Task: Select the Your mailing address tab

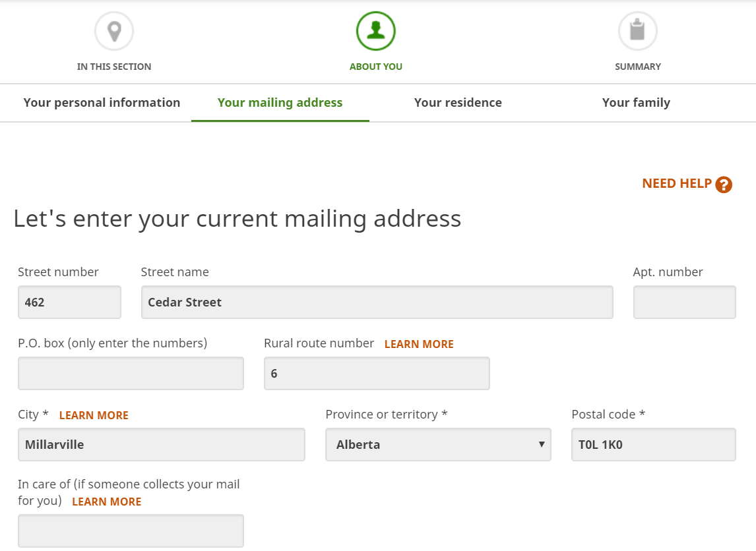Action: (x=280, y=103)
